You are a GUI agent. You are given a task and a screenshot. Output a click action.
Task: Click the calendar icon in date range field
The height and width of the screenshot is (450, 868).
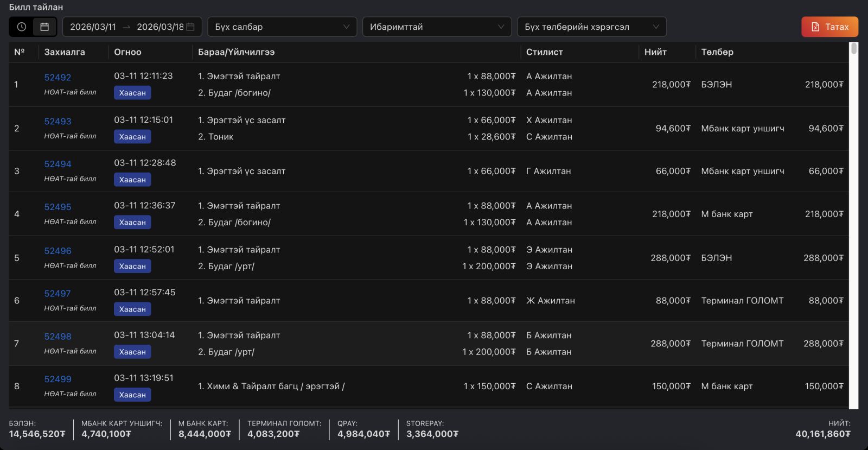point(190,27)
